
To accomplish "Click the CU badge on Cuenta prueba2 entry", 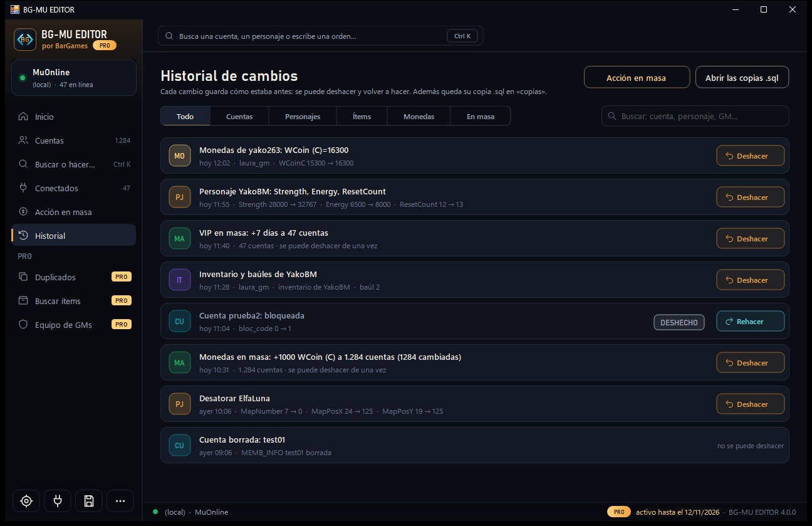I will [179, 322].
